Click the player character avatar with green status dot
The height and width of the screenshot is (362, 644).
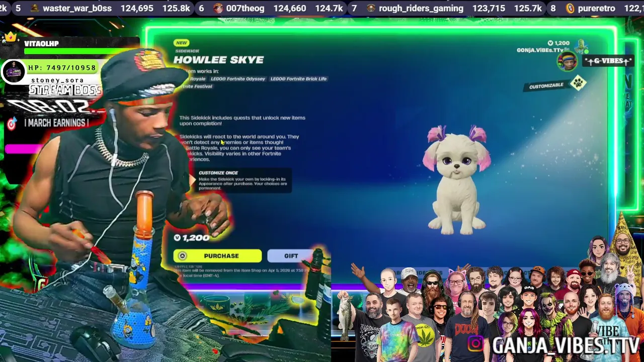tap(582, 47)
